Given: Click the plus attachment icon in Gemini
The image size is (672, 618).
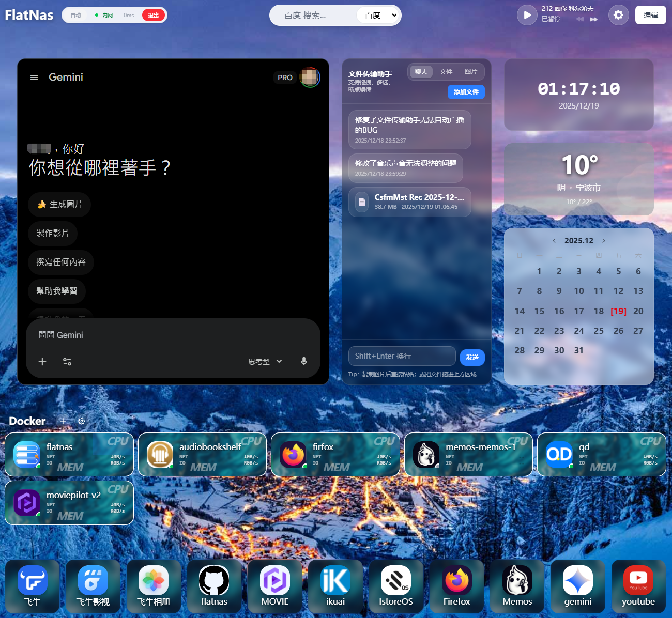Looking at the screenshot, I should (x=42, y=362).
